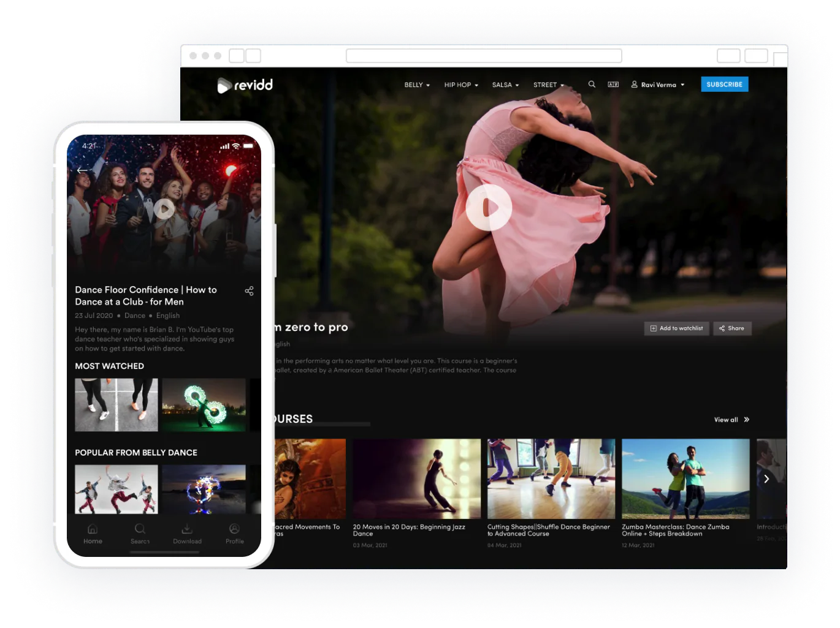This screenshot has height=628, width=840.
Task: Play the dance club video on the phone
Action: (x=164, y=209)
